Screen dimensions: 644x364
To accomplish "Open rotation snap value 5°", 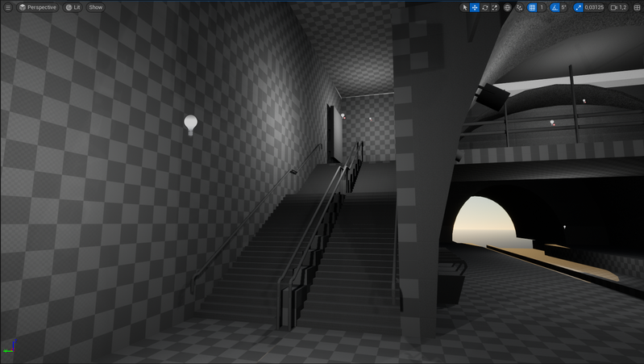I will 564,7.
